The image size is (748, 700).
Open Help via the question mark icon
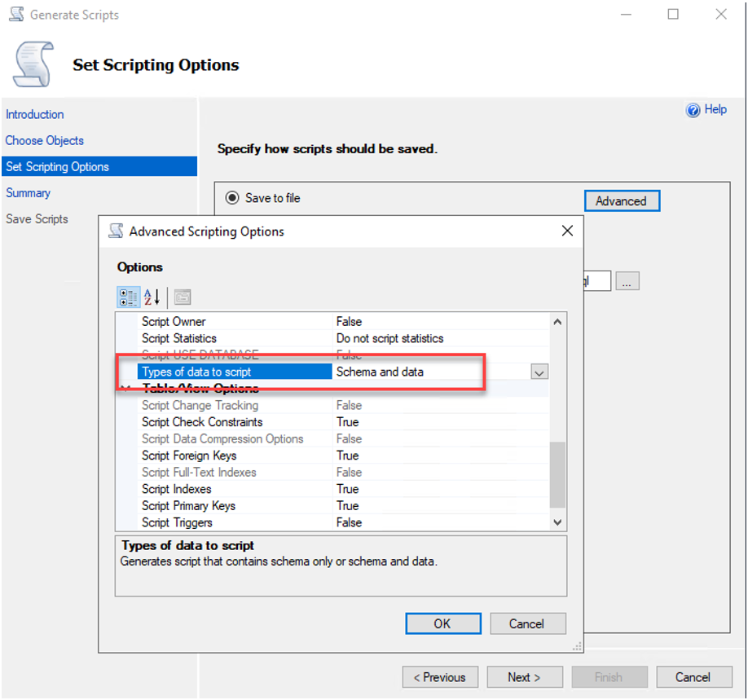pos(694,109)
